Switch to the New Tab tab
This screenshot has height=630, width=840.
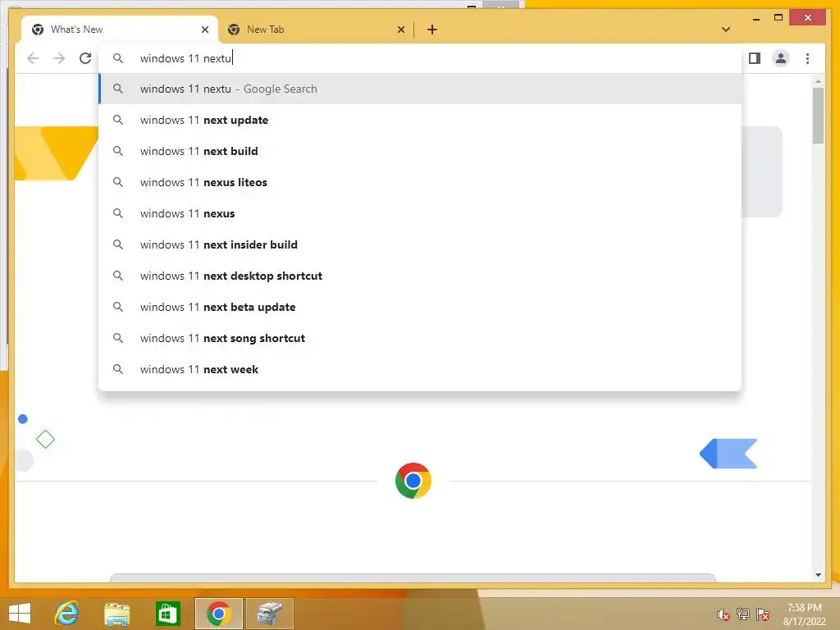316,30
